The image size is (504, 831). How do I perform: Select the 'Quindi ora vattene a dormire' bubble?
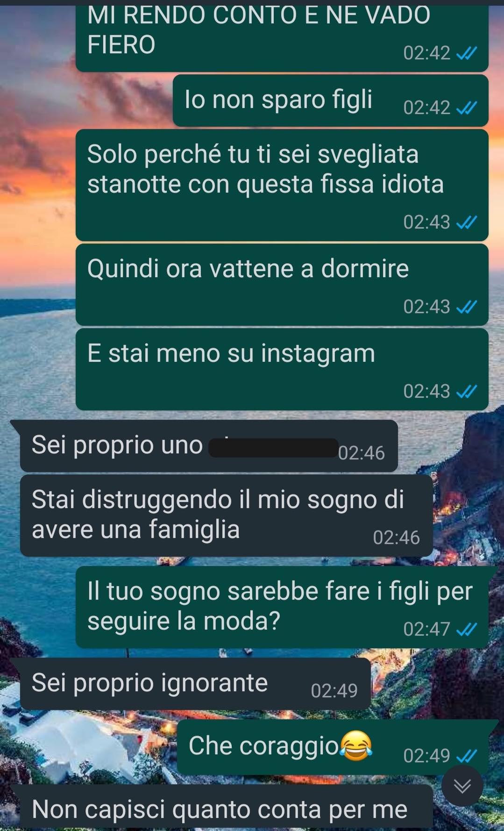click(282, 284)
